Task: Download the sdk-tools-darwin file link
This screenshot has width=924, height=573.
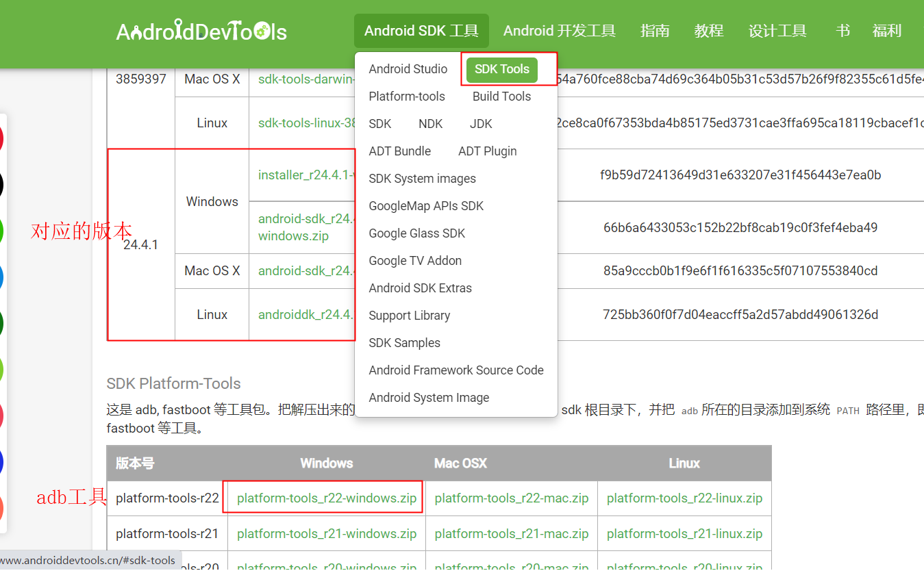Action: tap(306, 79)
